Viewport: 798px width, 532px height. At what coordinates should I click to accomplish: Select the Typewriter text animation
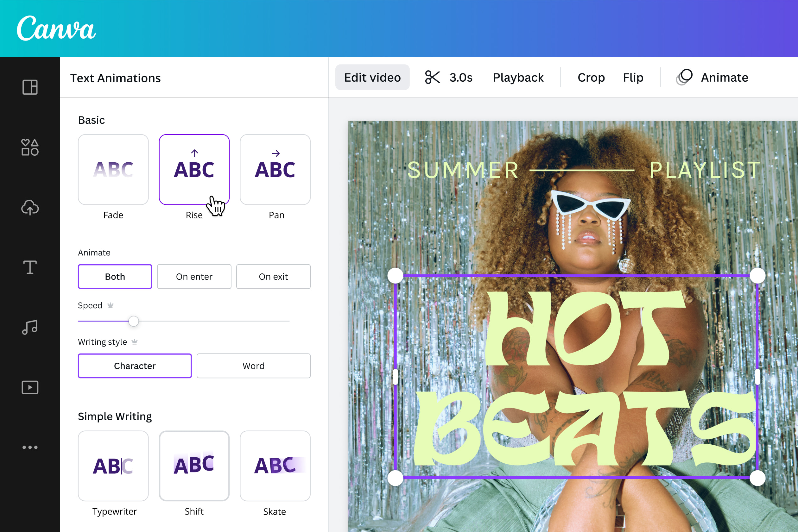[113, 466]
